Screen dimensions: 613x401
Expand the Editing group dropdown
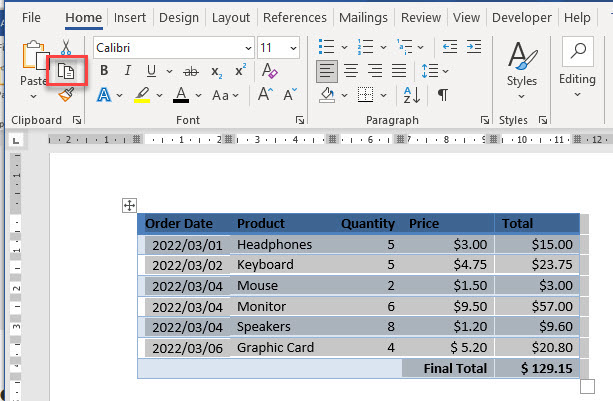[577, 95]
